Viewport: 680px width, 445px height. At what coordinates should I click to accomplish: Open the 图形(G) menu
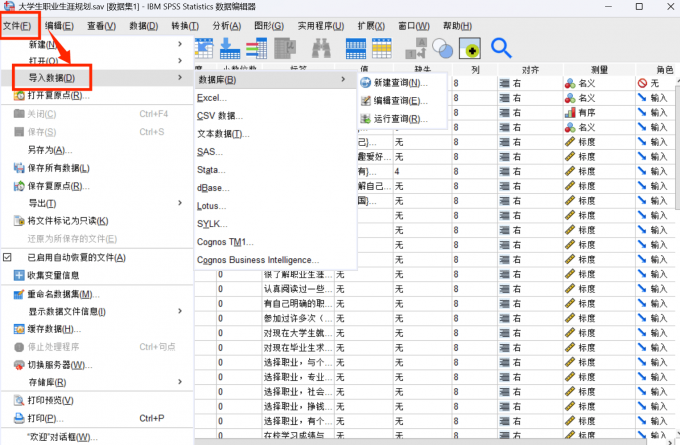click(x=269, y=26)
